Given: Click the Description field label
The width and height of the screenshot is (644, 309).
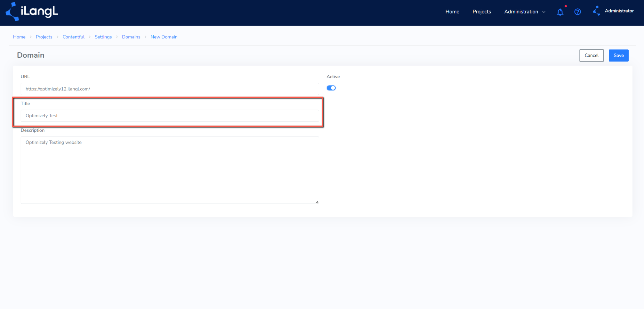Looking at the screenshot, I should [33, 130].
